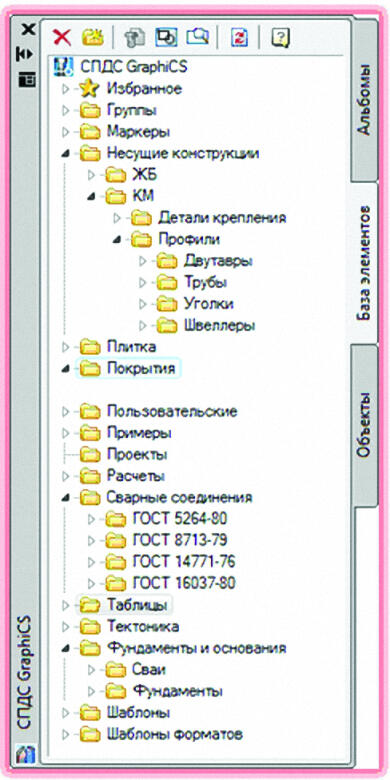Expand the Швеллеры node
This screenshot has height=780, width=390.
point(143,325)
